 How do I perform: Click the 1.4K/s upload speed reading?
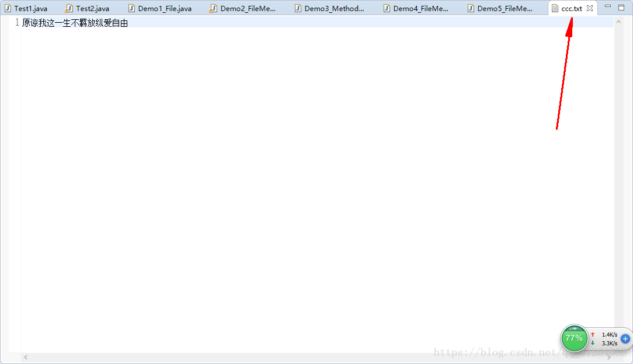point(610,335)
